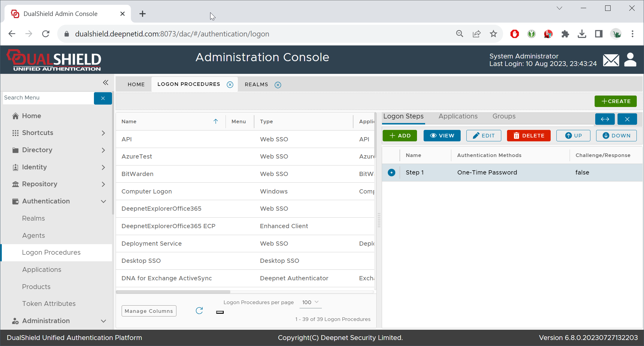The height and width of the screenshot is (346, 644).
Task: Select the Step 1 radio button
Action: tap(391, 172)
